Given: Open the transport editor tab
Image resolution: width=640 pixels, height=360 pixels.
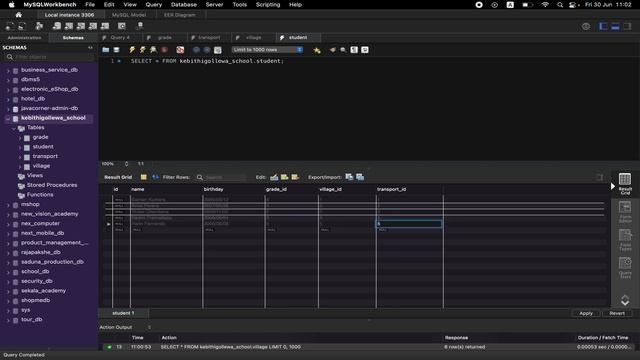Looking at the screenshot, I should pyautogui.click(x=209, y=38).
